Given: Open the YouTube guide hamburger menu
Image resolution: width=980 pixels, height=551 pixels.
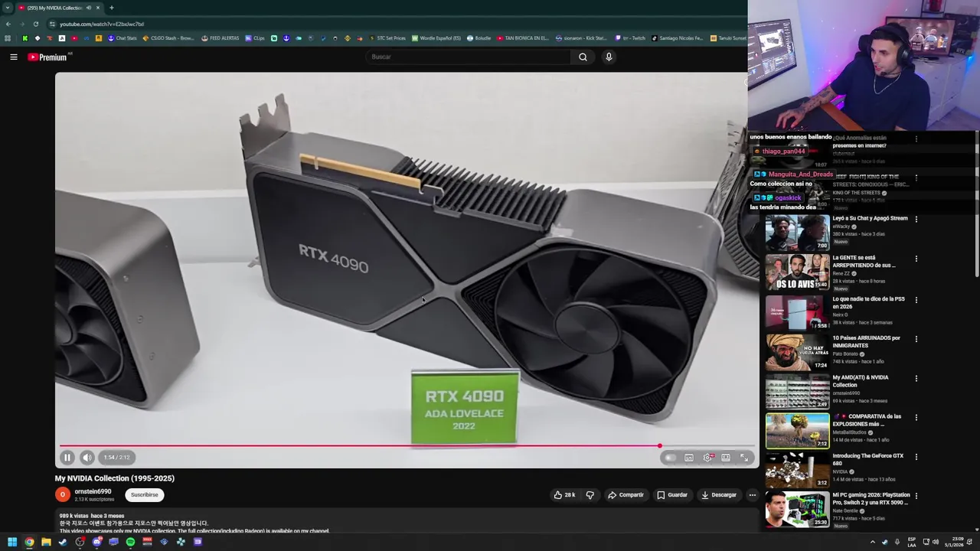Looking at the screenshot, I should [13, 57].
